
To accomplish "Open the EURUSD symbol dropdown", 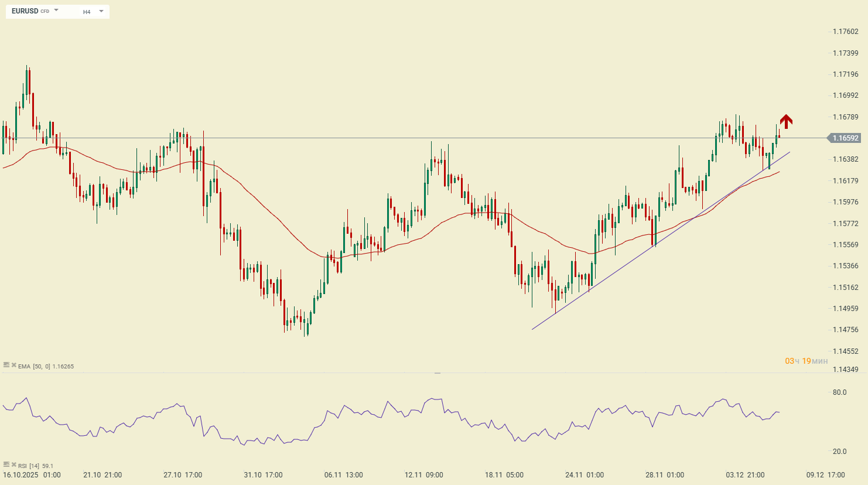I will (56, 11).
